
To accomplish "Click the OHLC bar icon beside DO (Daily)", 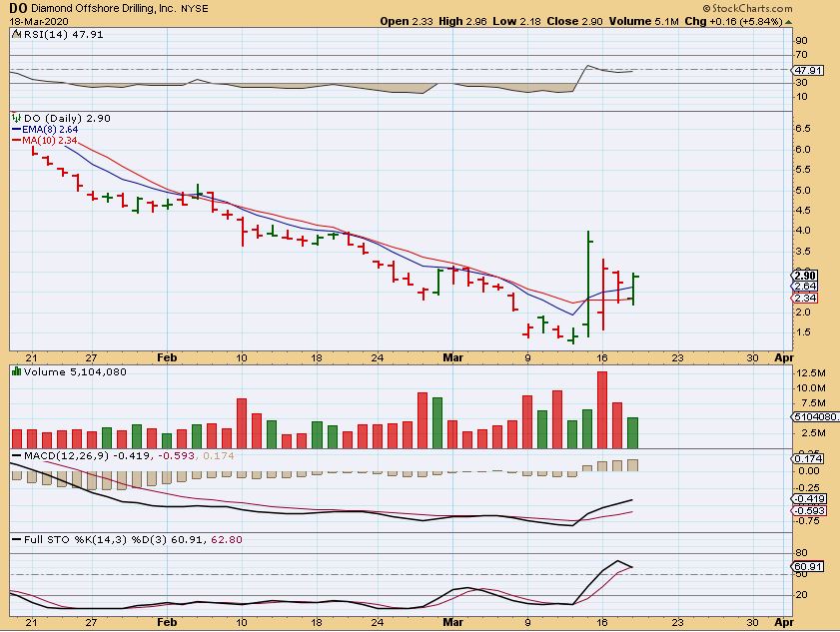I will click(x=17, y=118).
